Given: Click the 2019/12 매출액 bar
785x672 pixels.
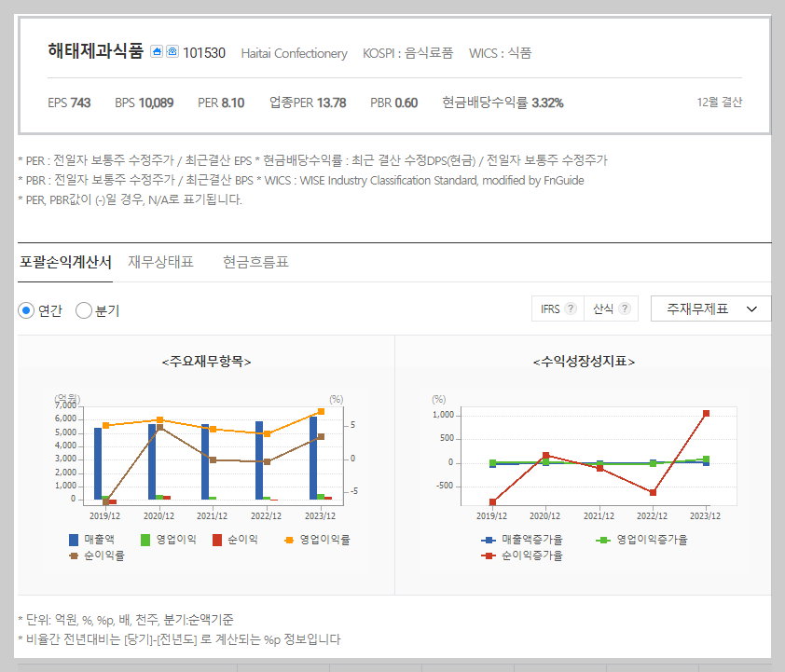Looking at the screenshot, I should coord(98,463).
